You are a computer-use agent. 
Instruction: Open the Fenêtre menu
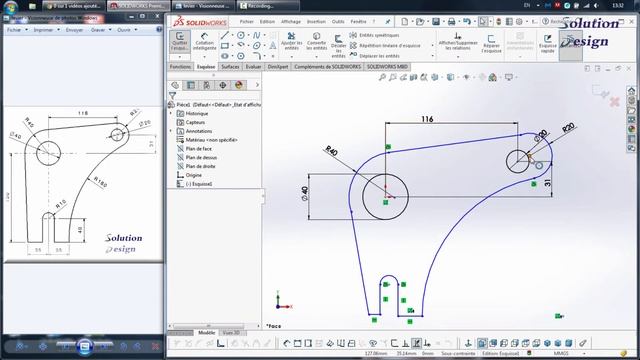(358, 21)
